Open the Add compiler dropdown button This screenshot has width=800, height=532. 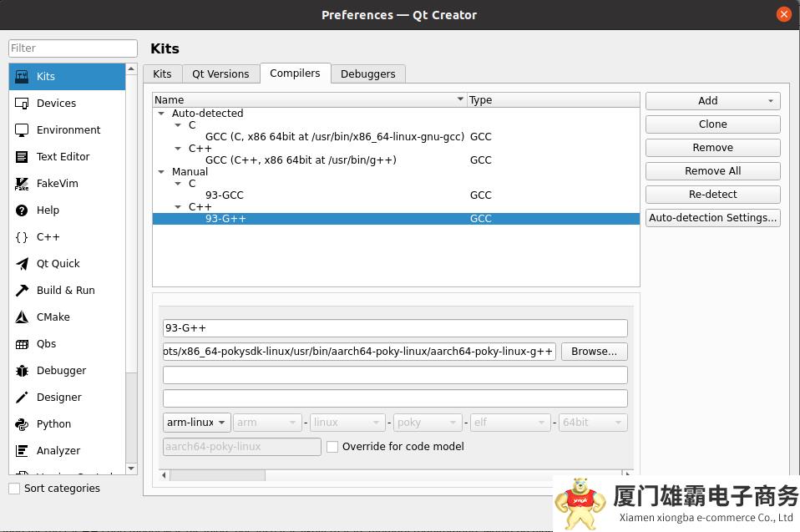(712, 101)
